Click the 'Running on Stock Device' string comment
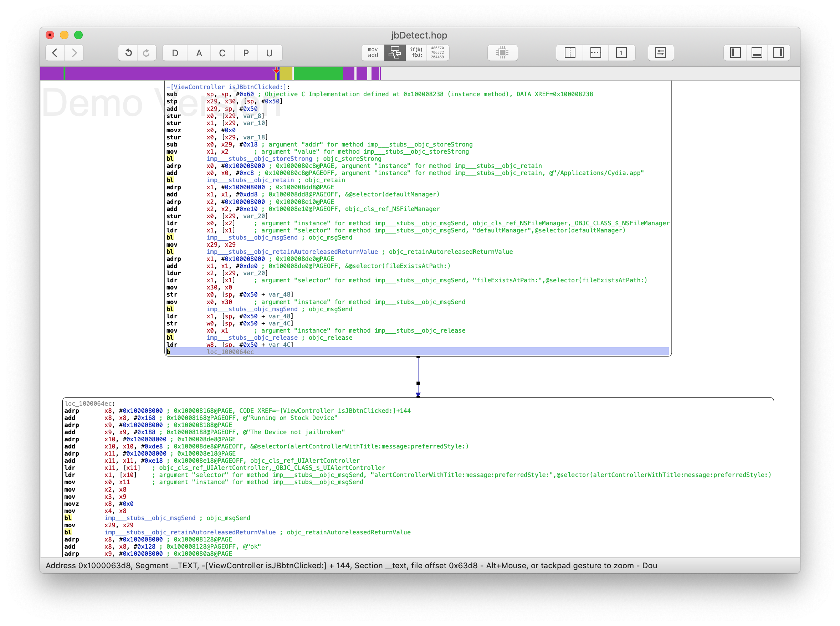 [x=290, y=417]
